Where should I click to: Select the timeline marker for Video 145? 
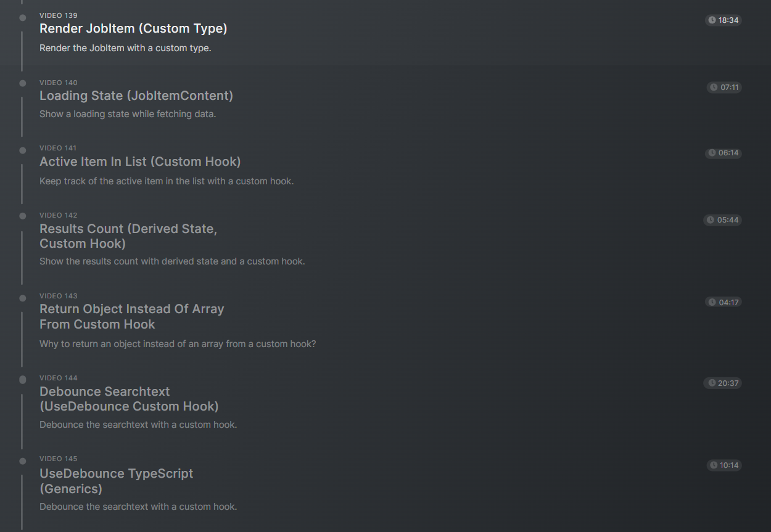tap(23, 461)
